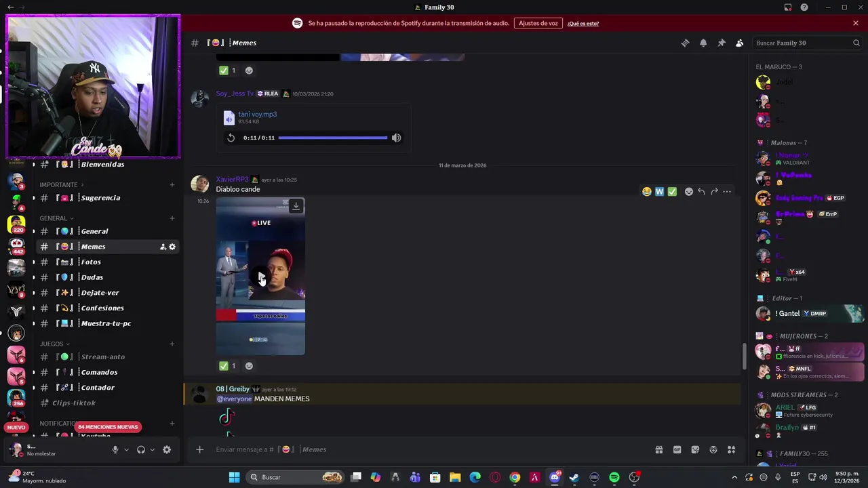Edit Memes channel settings gear
The image size is (868, 488).
click(x=172, y=247)
